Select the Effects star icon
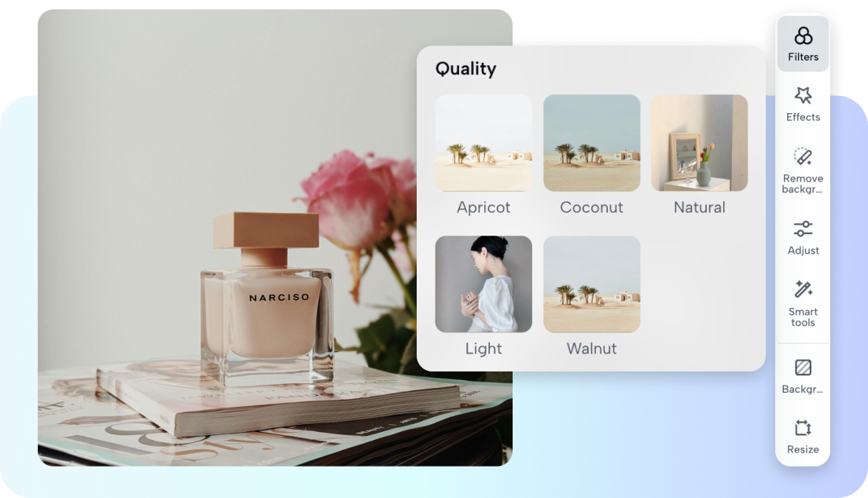Screen dimensions: 868x498 803,96
